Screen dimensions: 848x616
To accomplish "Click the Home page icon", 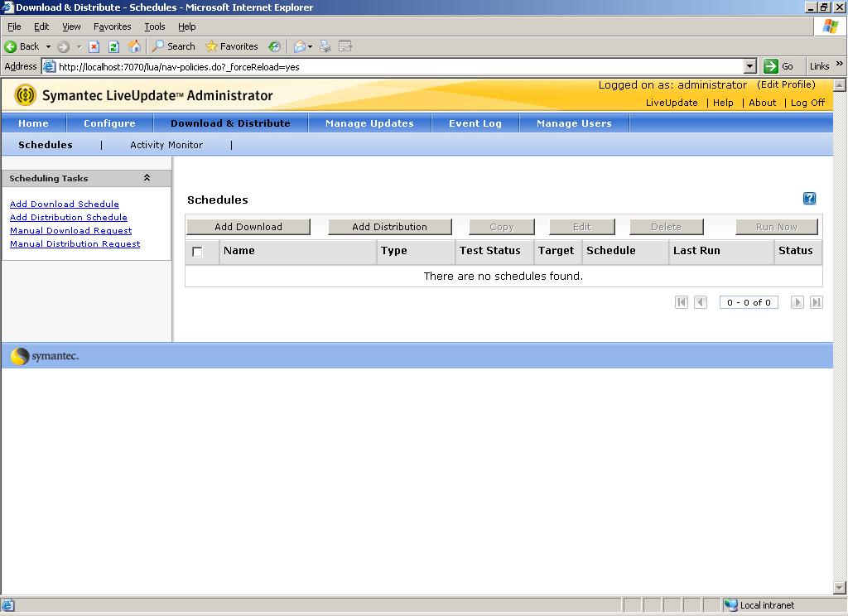I will pos(134,46).
